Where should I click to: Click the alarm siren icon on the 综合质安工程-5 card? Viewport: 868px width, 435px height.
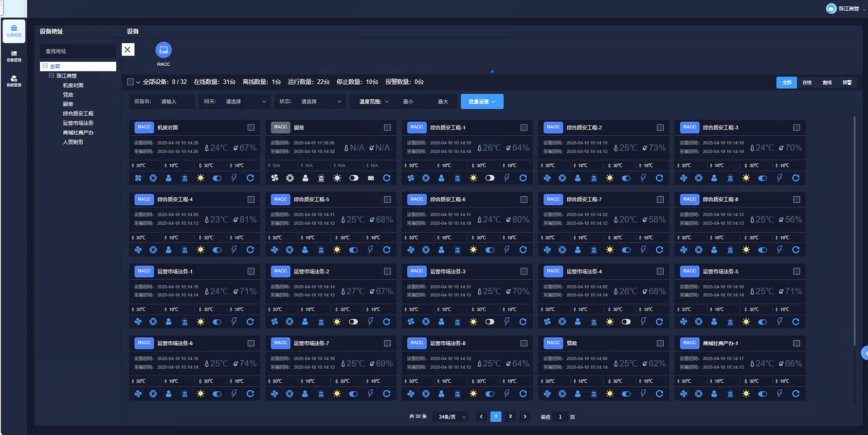click(x=321, y=250)
